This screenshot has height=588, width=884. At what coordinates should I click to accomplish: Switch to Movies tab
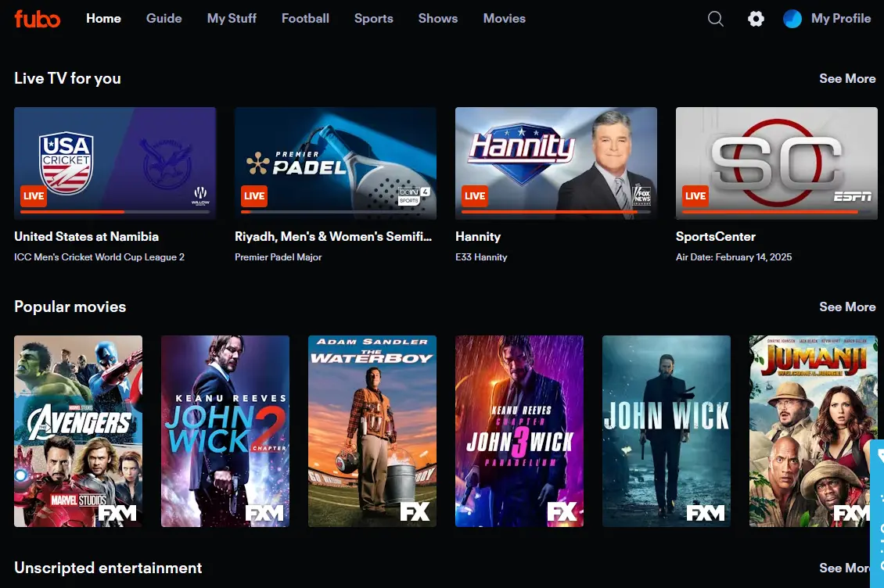click(504, 19)
